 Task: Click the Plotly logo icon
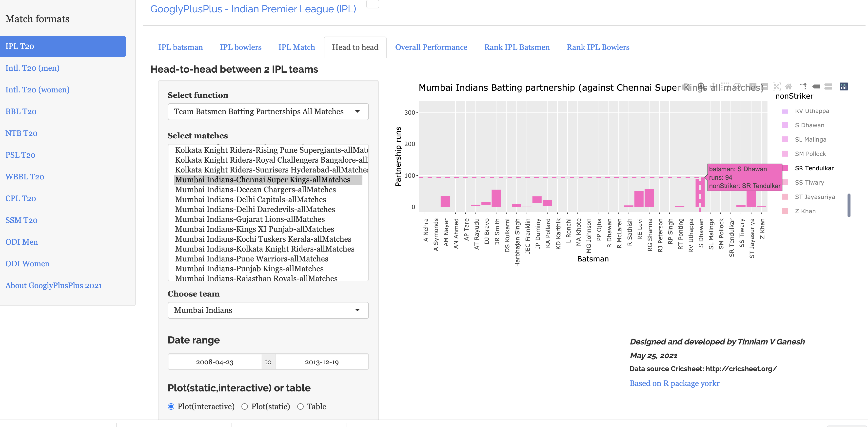click(843, 87)
